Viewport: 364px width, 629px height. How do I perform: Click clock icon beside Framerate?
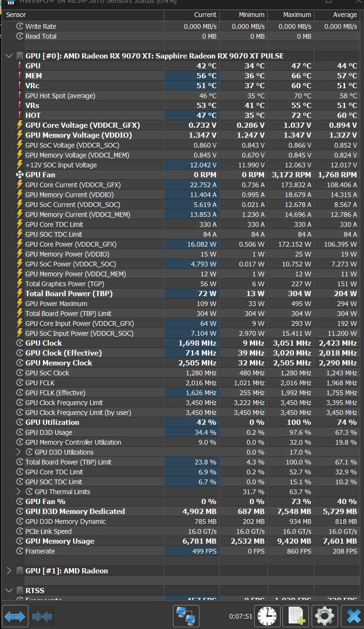coord(20,551)
